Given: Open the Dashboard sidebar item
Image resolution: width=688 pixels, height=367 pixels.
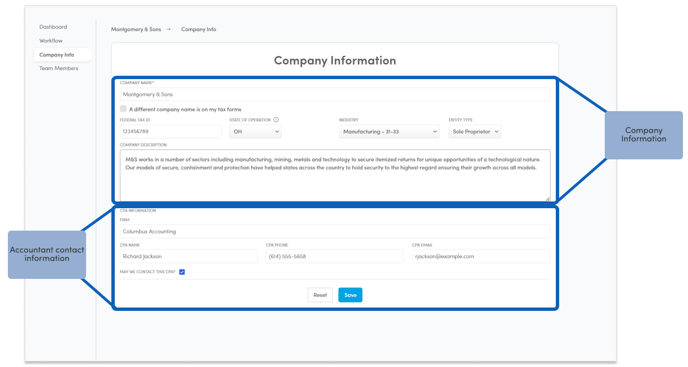Looking at the screenshot, I should [x=53, y=27].
